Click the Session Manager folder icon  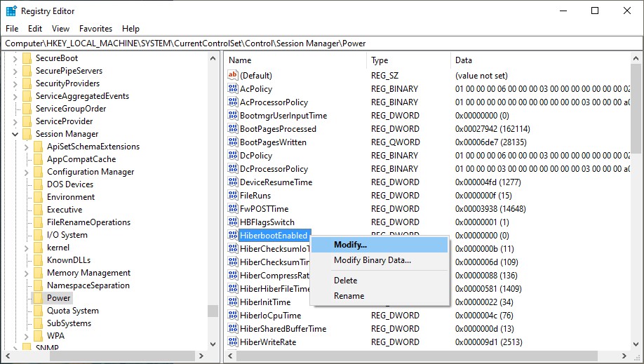[x=27, y=134]
